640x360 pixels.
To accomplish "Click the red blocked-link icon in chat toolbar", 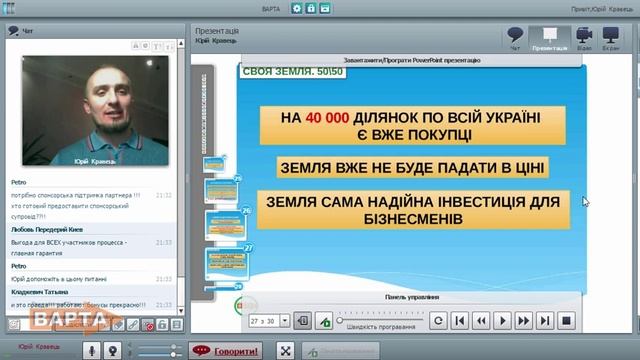I will click(x=148, y=325).
